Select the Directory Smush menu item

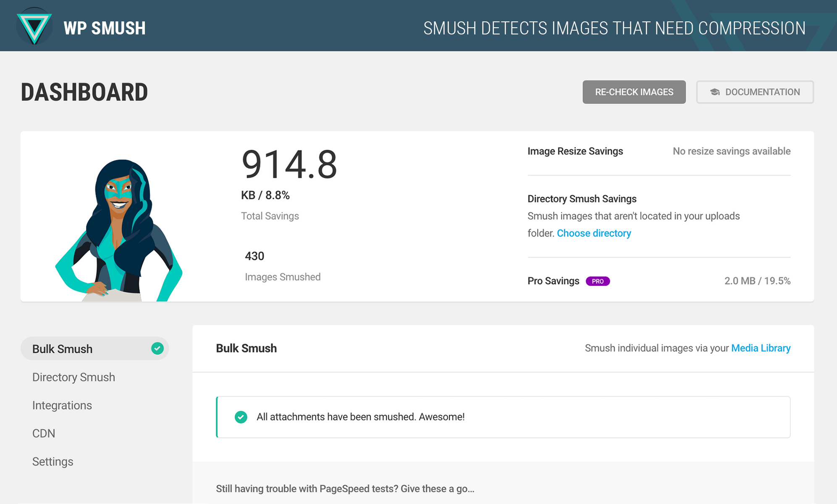click(74, 377)
